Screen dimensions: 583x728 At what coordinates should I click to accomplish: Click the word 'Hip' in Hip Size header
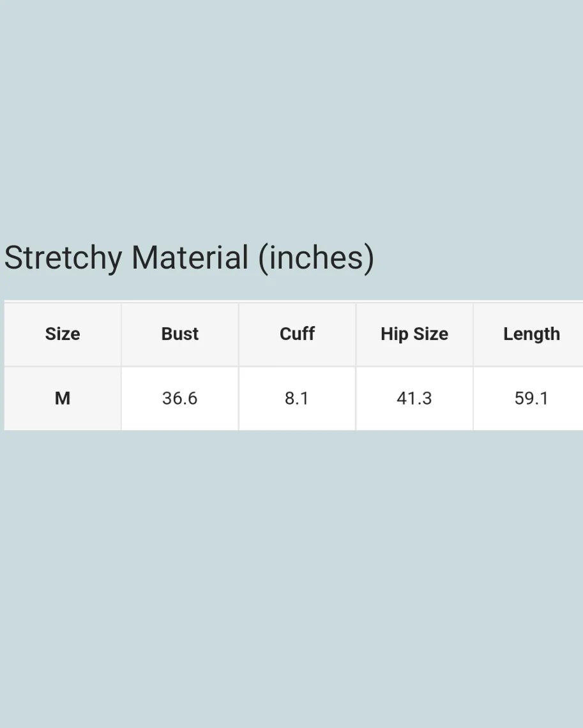(x=394, y=334)
